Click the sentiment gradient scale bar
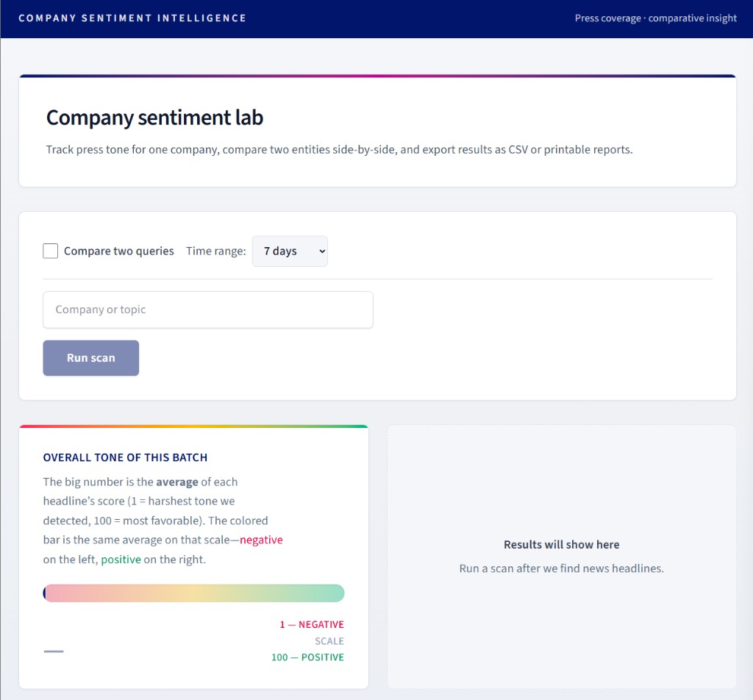This screenshot has width=753, height=700. click(193, 593)
